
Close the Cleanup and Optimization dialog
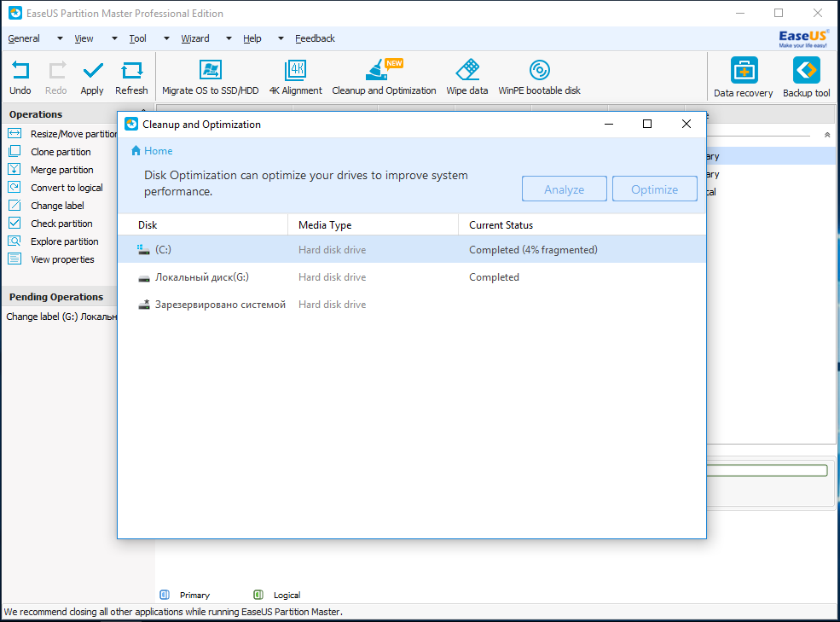click(x=686, y=124)
